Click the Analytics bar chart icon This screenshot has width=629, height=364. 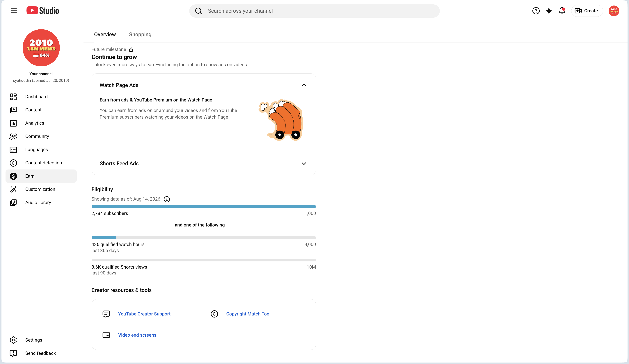pos(13,123)
